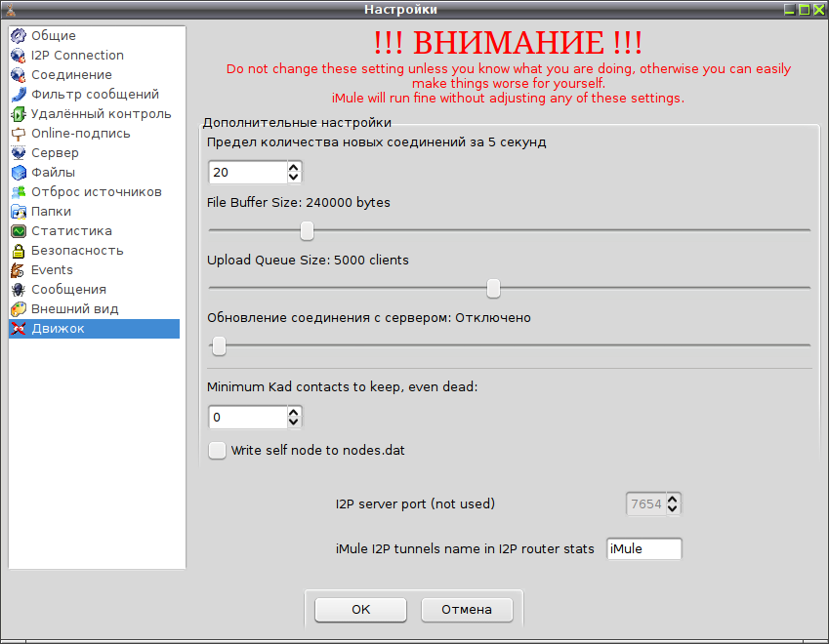Click the Статистика monitor icon
The image size is (829, 644).
click(18, 231)
